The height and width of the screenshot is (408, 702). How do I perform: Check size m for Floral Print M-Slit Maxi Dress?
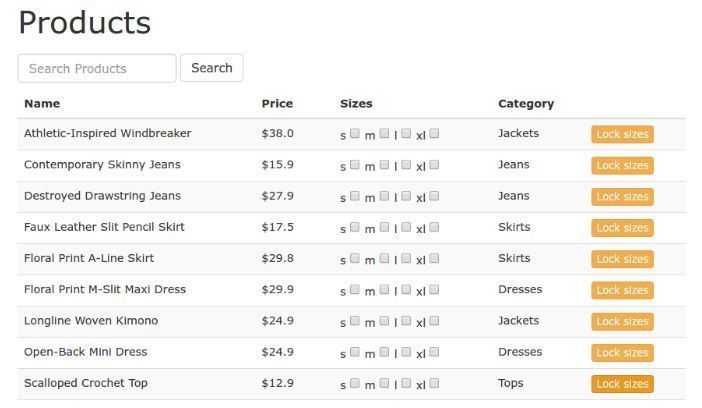coord(384,289)
